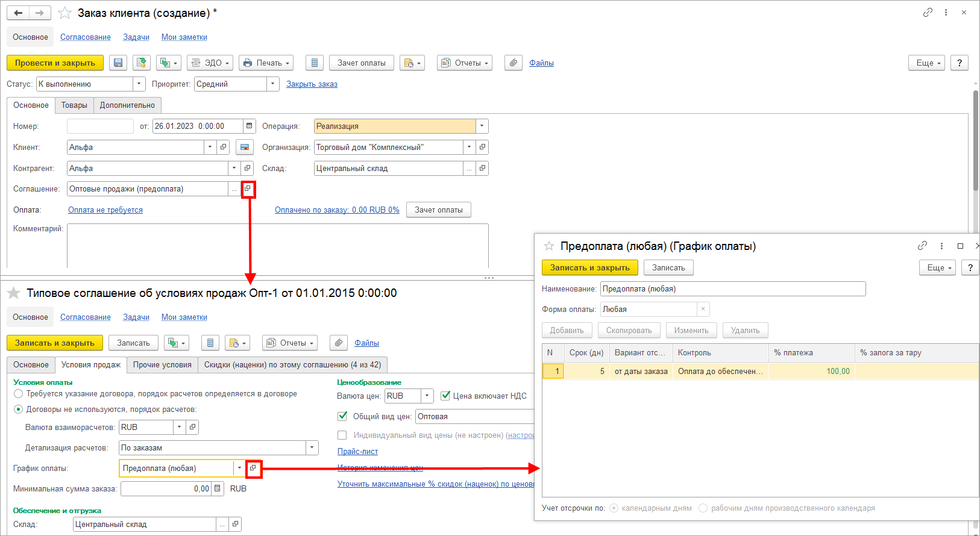Open the Отчеты dropdown in the order window

(464, 63)
